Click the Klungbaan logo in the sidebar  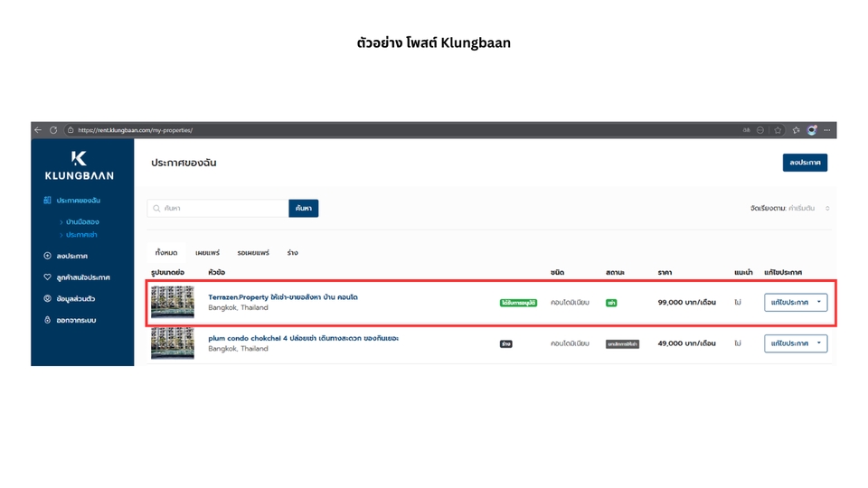click(x=79, y=165)
